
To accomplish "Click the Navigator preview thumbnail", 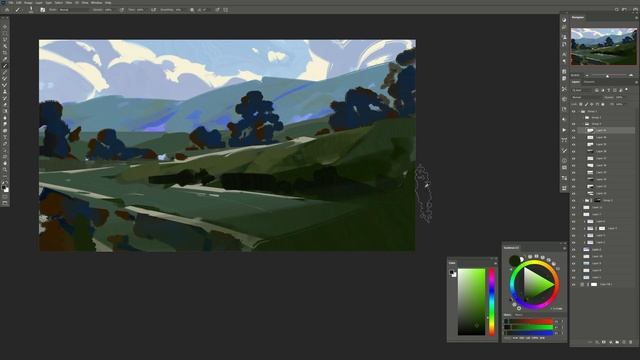I will coord(603,46).
